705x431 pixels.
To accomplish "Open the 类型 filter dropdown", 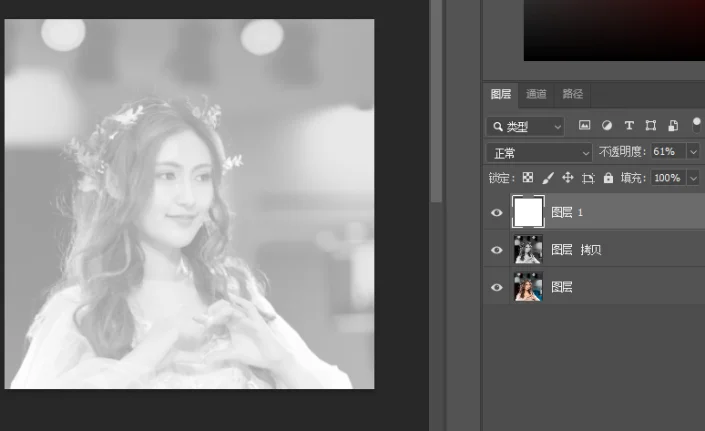I will [526, 127].
